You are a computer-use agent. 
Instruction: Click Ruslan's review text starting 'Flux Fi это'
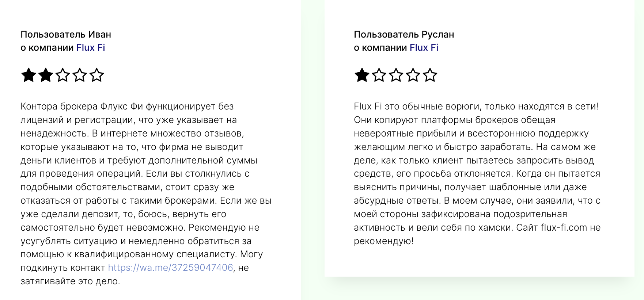(477, 174)
